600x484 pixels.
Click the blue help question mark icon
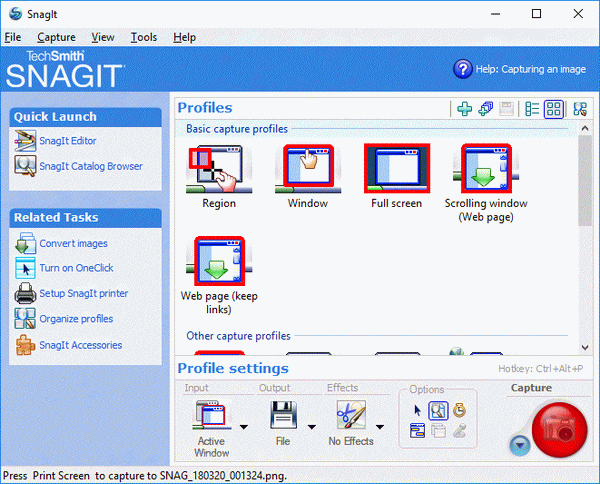(x=462, y=69)
